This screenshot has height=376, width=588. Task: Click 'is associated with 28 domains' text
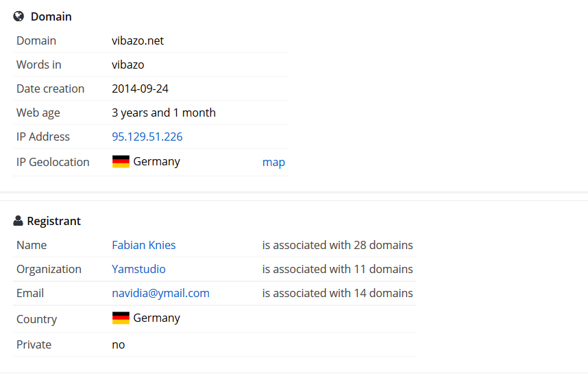(337, 245)
